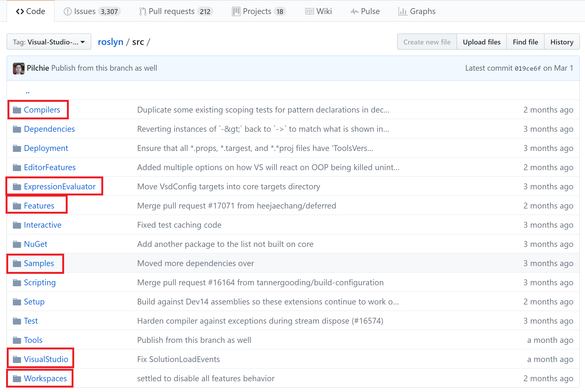
Task: Click the Dependencies folder icon
Action: (17, 129)
